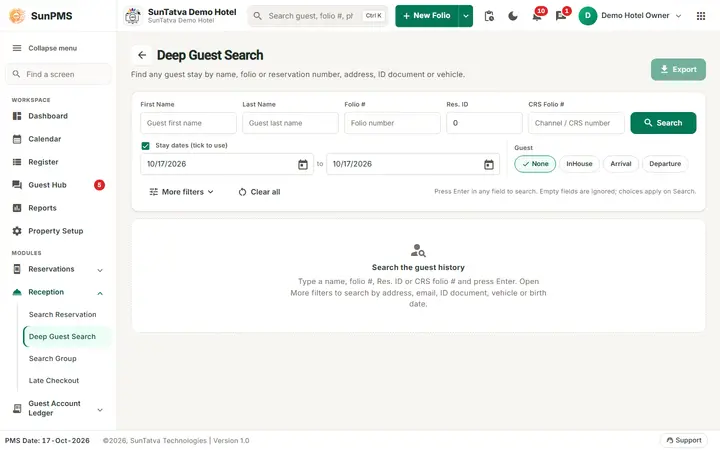The image size is (720, 450).
Task: Expand the Reservations module chevron
Action: (100, 270)
